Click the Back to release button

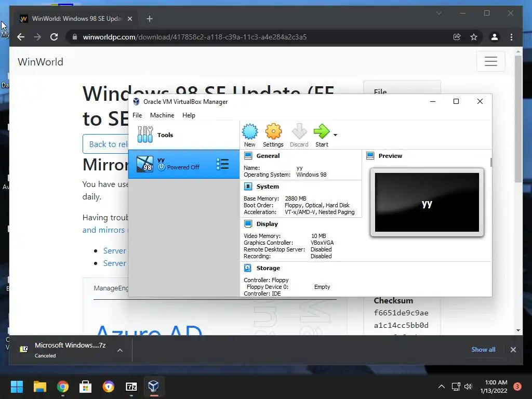(x=105, y=144)
